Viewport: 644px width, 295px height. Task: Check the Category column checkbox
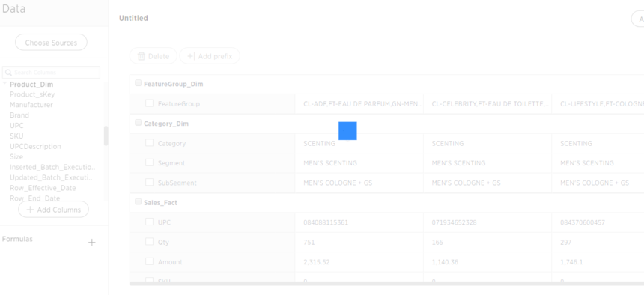[150, 142]
